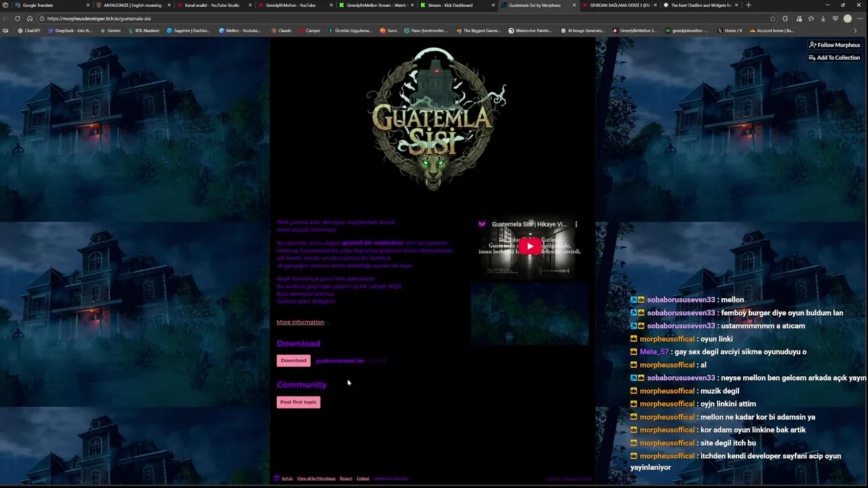Open the Ücretsiz Uygulama bookmark
The height and width of the screenshot is (488, 868).
coord(349,30)
